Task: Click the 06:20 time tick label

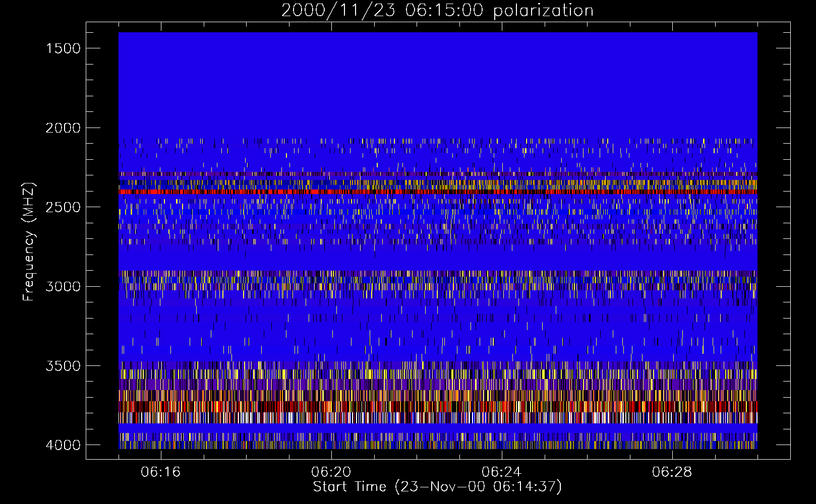Action: [x=331, y=472]
